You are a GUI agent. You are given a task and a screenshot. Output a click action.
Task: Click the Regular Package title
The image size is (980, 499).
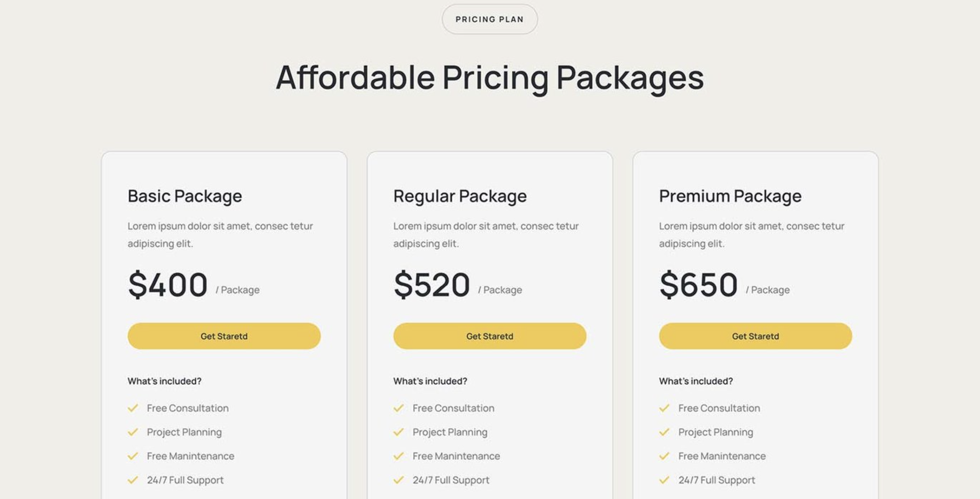[x=460, y=196]
